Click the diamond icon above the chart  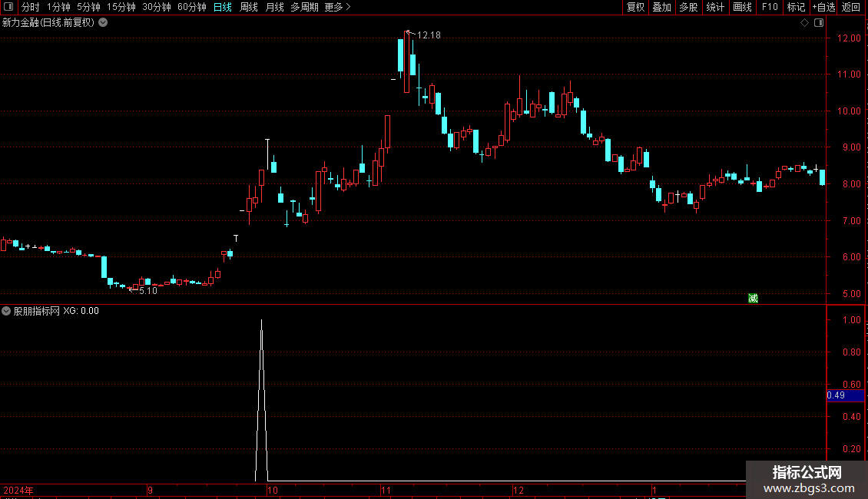pyautogui.click(x=805, y=23)
